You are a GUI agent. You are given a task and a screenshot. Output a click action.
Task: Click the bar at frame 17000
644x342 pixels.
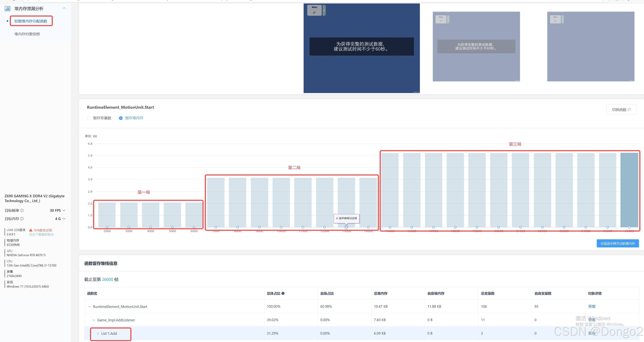433,190
